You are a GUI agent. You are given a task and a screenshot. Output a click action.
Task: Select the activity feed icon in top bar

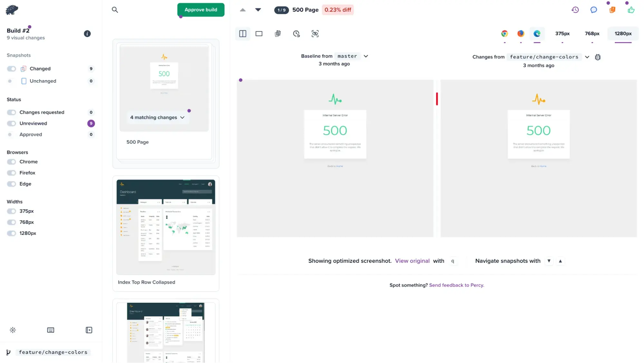click(575, 10)
